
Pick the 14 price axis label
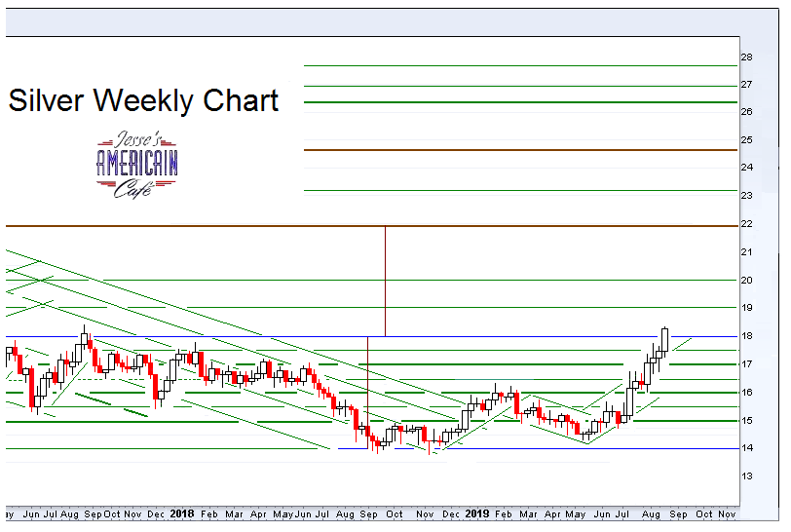[746, 448]
